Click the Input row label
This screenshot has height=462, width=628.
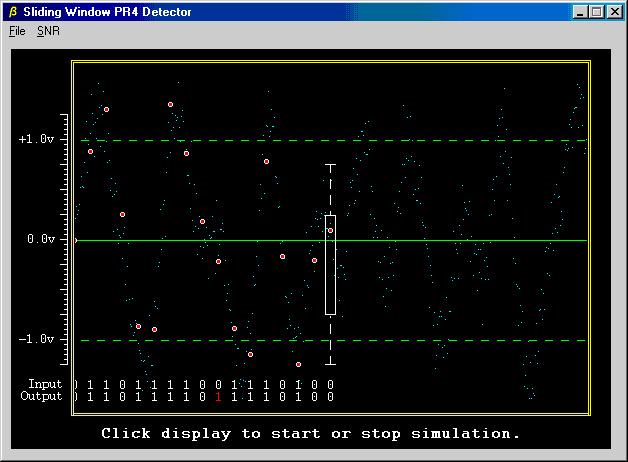click(45, 384)
